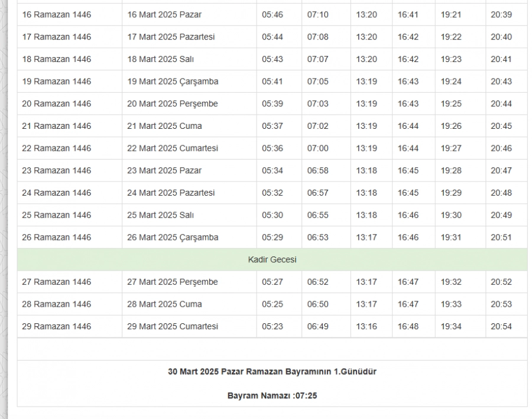Image resolution: width=532 pixels, height=419 pixels.
Task: Click 05:43 time in 18 Mart row
Action: [x=273, y=59]
